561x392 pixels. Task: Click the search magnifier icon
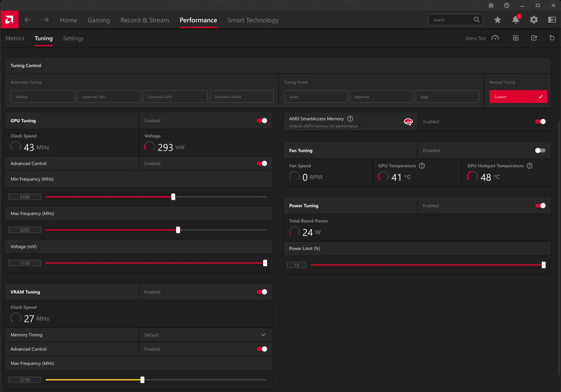[x=477, y=20]
